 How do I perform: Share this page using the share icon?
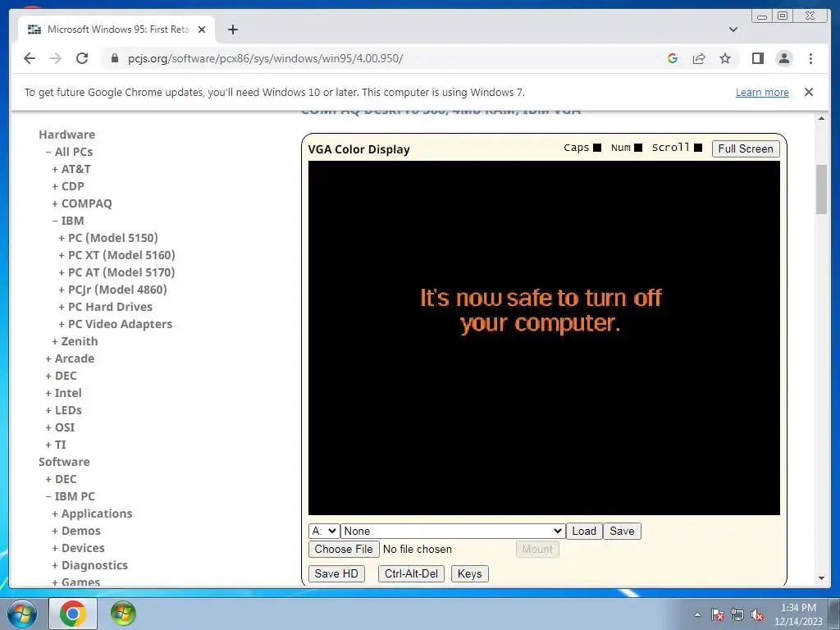coord(699,58)
